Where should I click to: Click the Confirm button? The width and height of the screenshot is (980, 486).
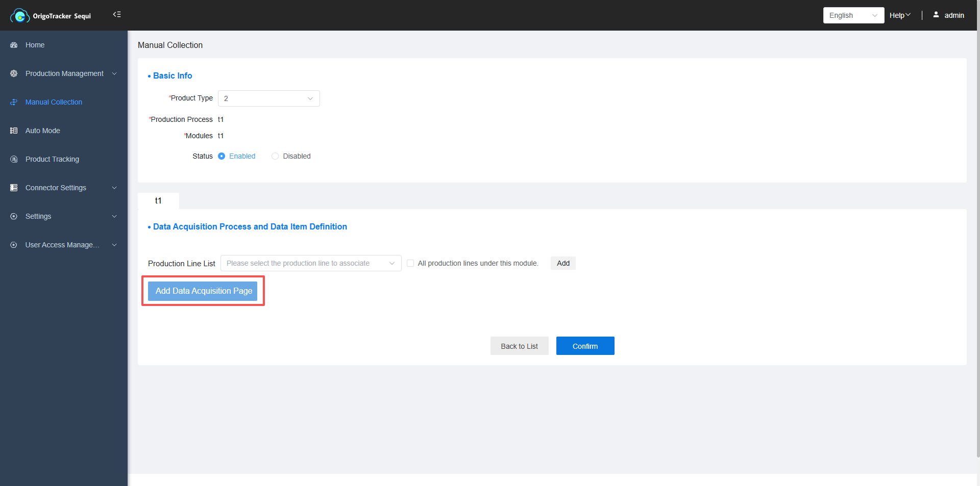pyautogui.click(x=585, y=346)
